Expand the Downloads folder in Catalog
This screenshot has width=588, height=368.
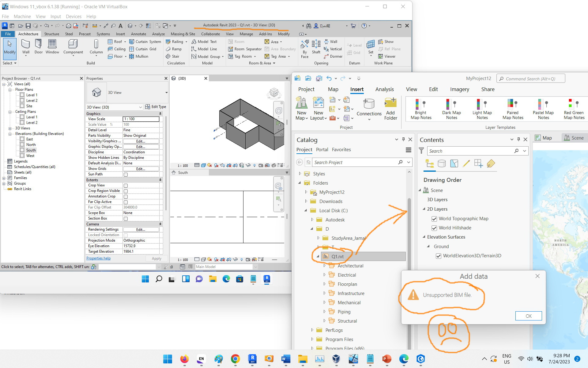point(306,201)
